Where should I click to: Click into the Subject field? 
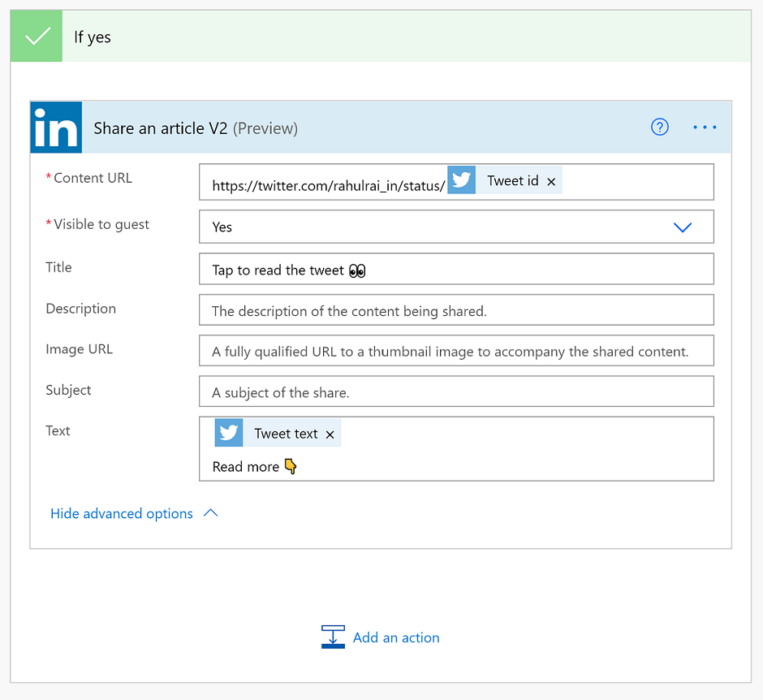[x=455, y=392]
